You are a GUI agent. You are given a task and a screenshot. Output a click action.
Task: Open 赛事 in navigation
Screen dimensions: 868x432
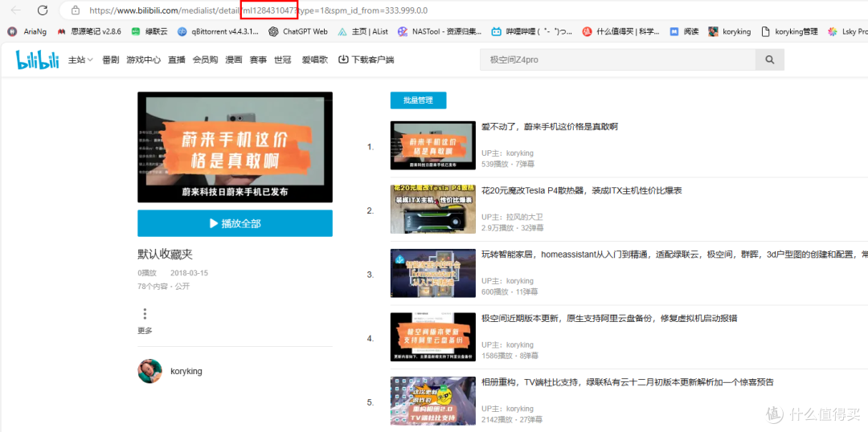[258, 59]
